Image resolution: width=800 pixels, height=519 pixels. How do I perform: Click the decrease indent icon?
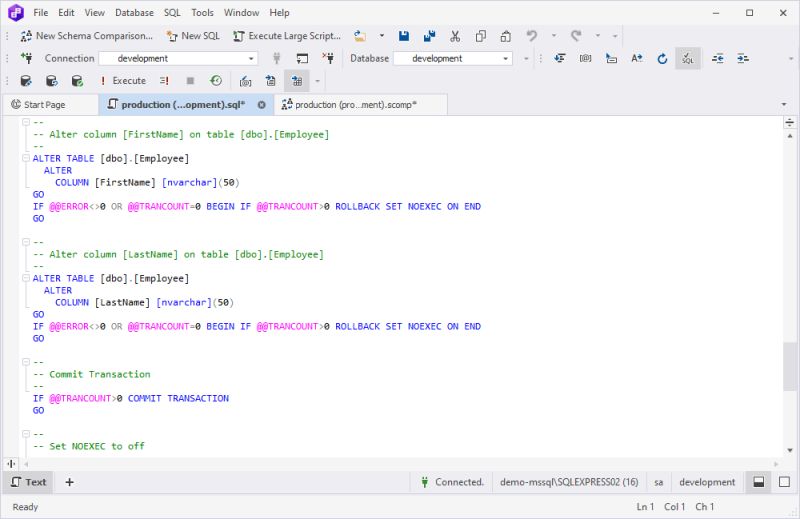(x=718, y=58)
